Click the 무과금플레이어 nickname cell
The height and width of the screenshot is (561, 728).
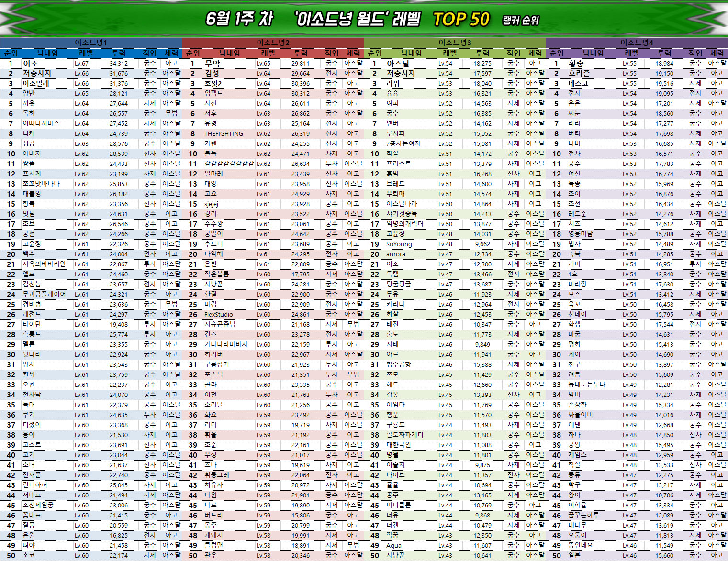[44, 295]
